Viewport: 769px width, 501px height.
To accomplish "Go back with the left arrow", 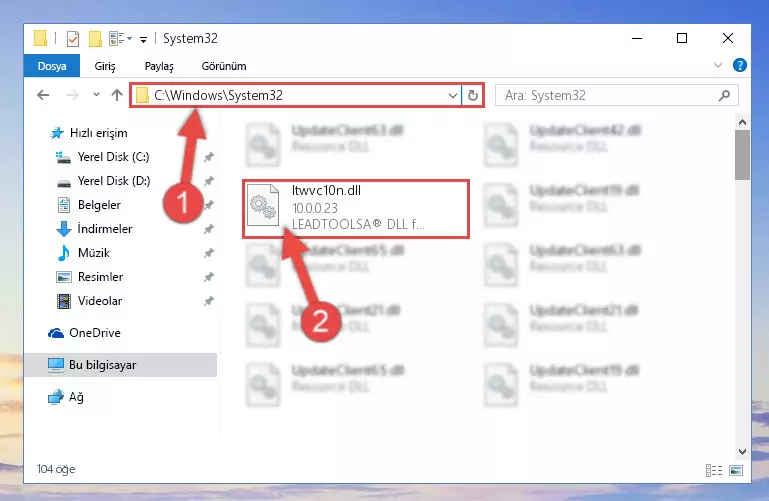I will (43, 95).
